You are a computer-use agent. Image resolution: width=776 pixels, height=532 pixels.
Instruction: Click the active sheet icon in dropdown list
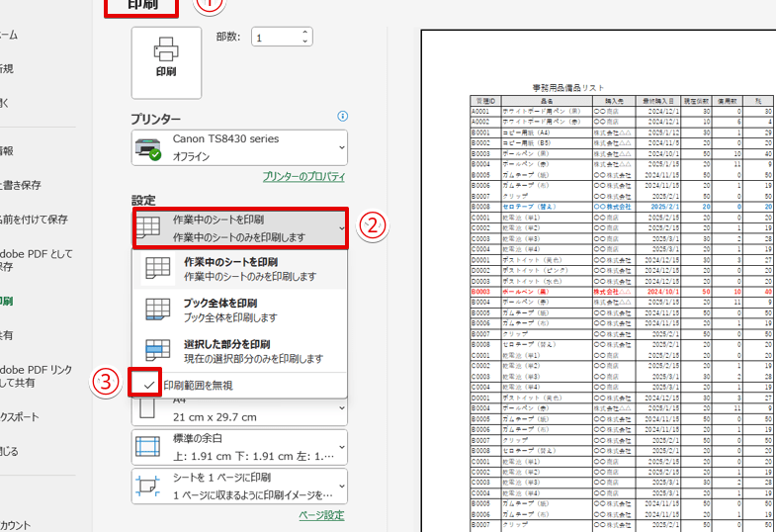pos(158,268)
